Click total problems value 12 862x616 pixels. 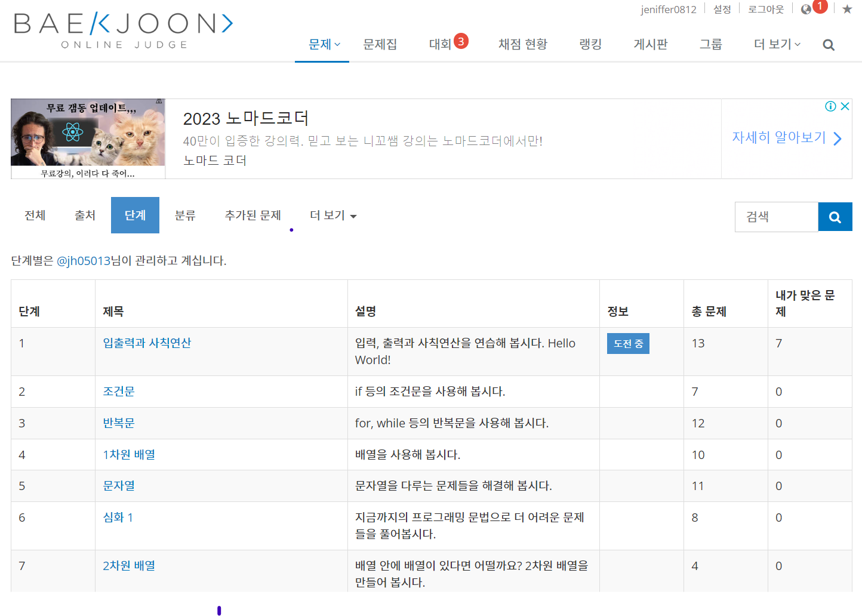[698, 423]
